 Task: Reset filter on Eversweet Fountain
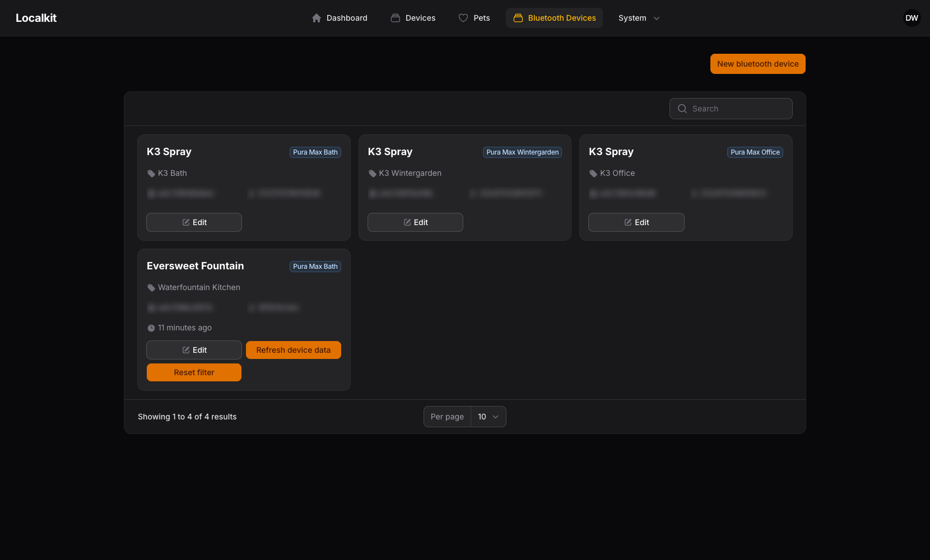click(194, 372)
